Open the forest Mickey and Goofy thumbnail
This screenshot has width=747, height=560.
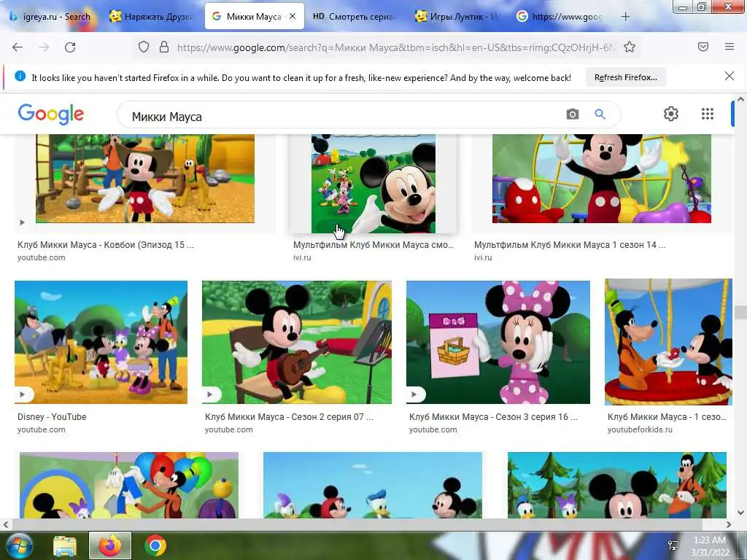[617, 485]
